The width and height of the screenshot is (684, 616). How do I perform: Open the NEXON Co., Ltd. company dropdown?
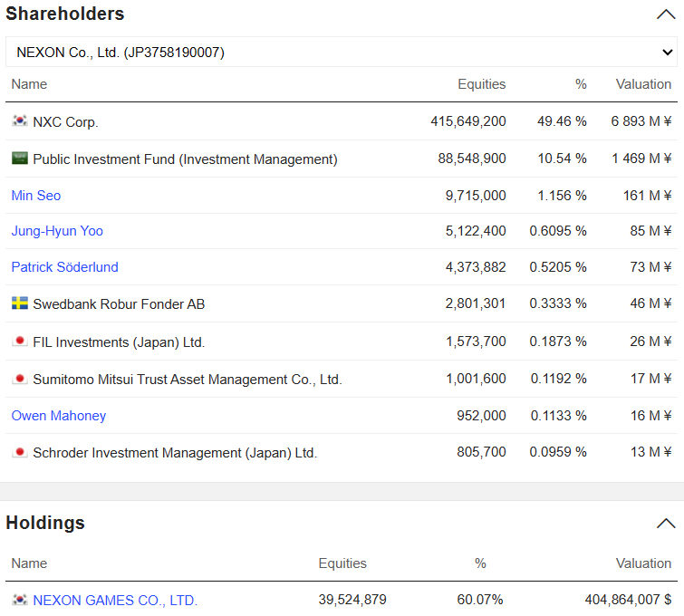pyautogui.click(x=342, y=52)
